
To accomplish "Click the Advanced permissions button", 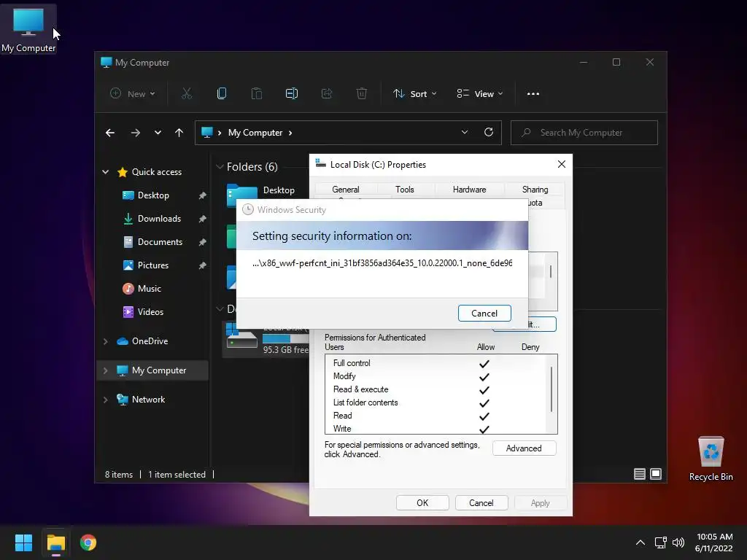I will coord(524,448).
